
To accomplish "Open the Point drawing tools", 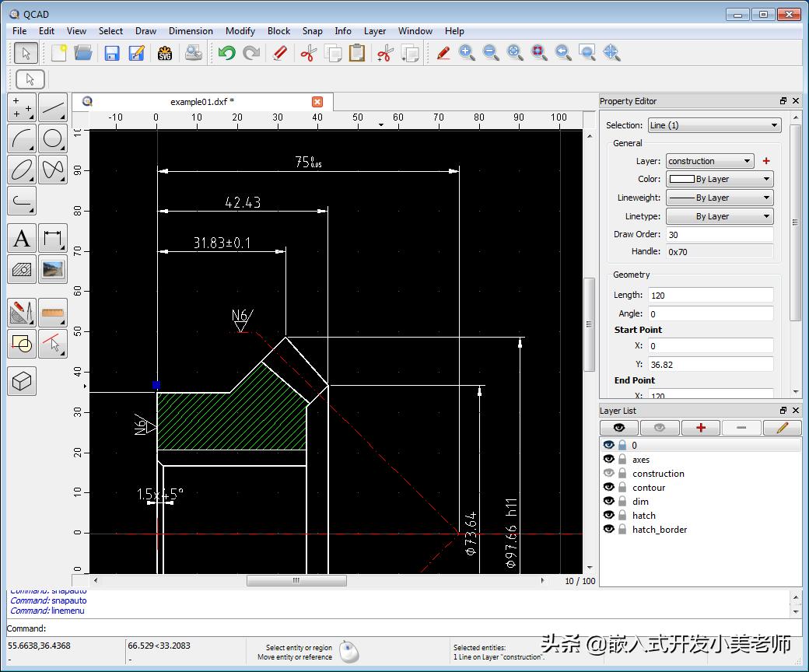I will click(x=22, y=107).
